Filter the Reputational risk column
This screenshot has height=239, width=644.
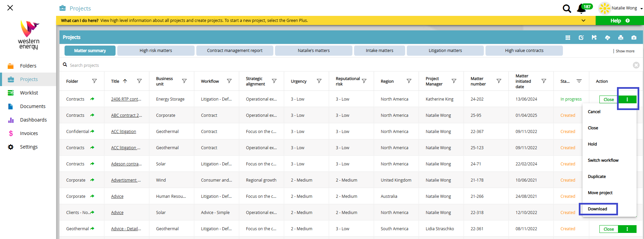point(364,81)
